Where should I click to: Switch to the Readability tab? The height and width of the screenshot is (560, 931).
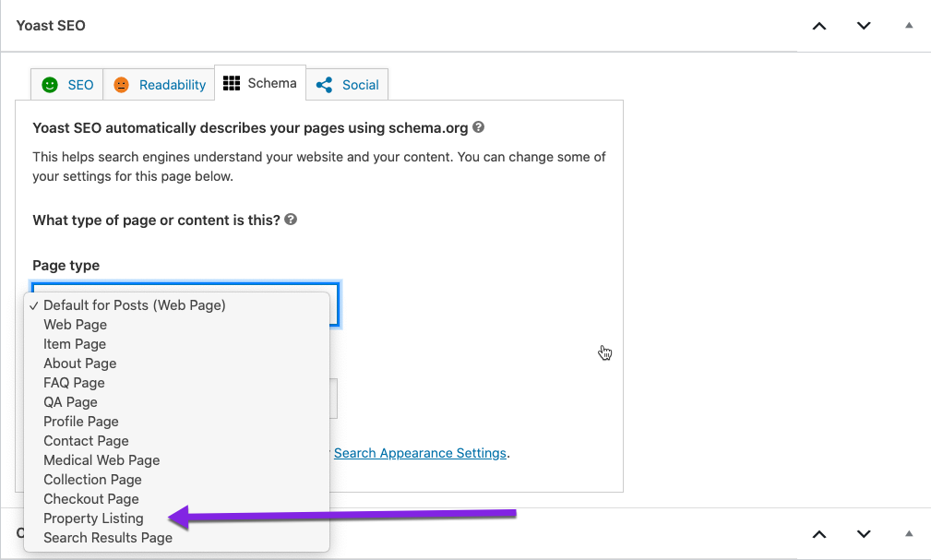coord(172,85)
